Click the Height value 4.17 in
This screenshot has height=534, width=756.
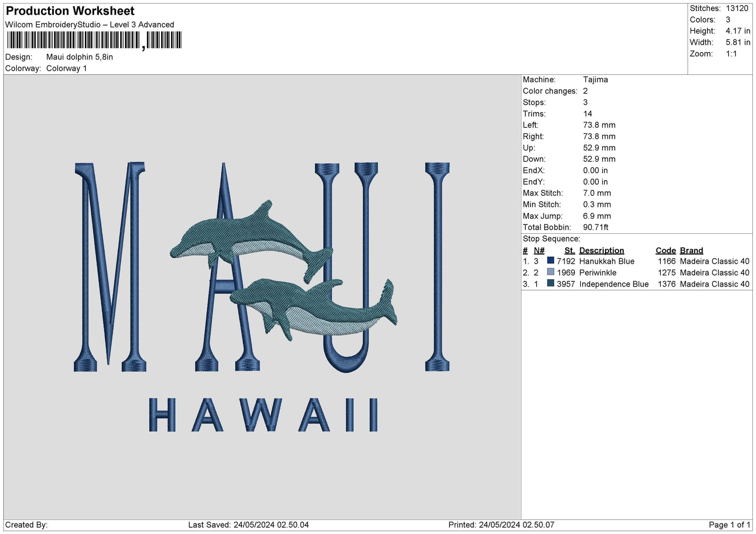click(738, 31)
